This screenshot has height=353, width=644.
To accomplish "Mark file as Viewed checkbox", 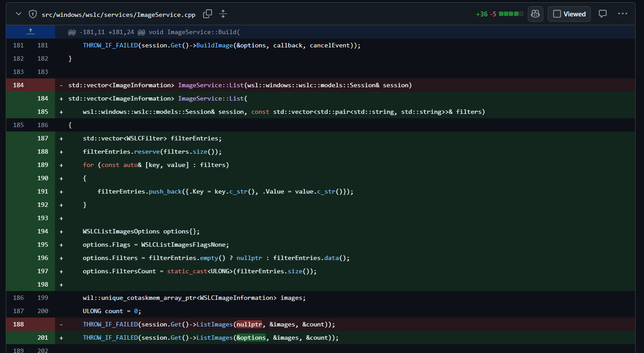I will [569, 14].
